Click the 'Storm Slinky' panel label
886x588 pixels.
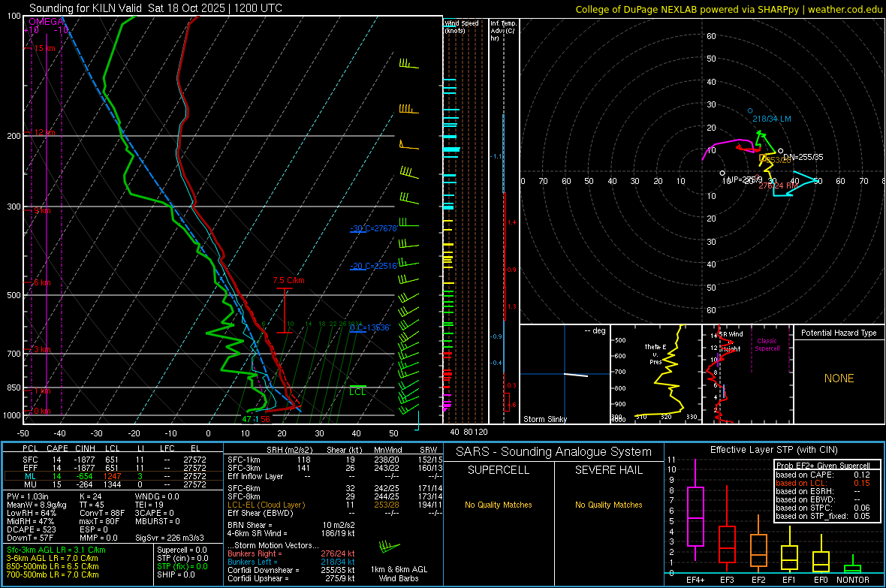(x=544, y=419)
